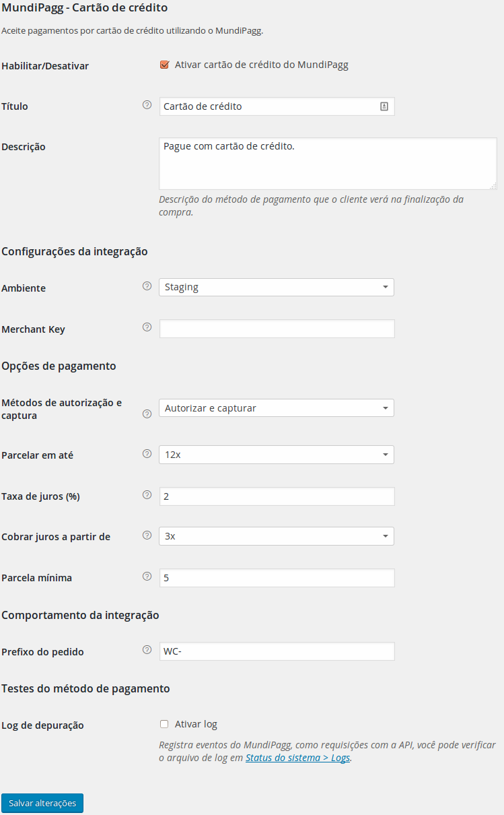The width and height of the screenshot is (504, 815).
Task: Click help icon next to Título
Action: click(147, 105)
